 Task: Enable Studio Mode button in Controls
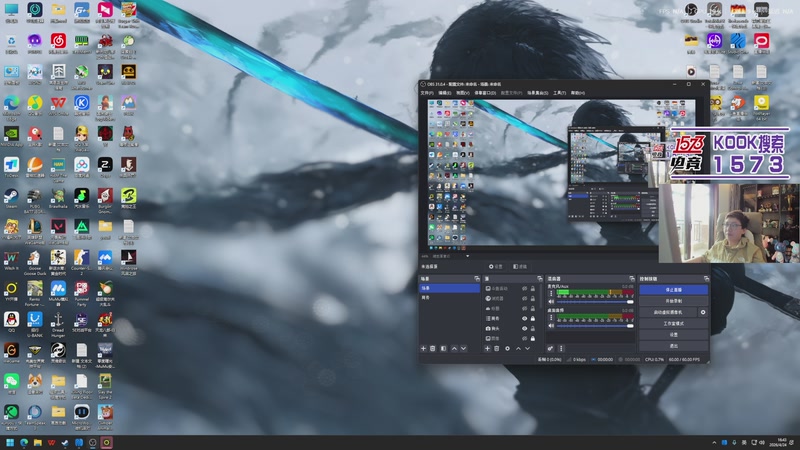point(673,323)
